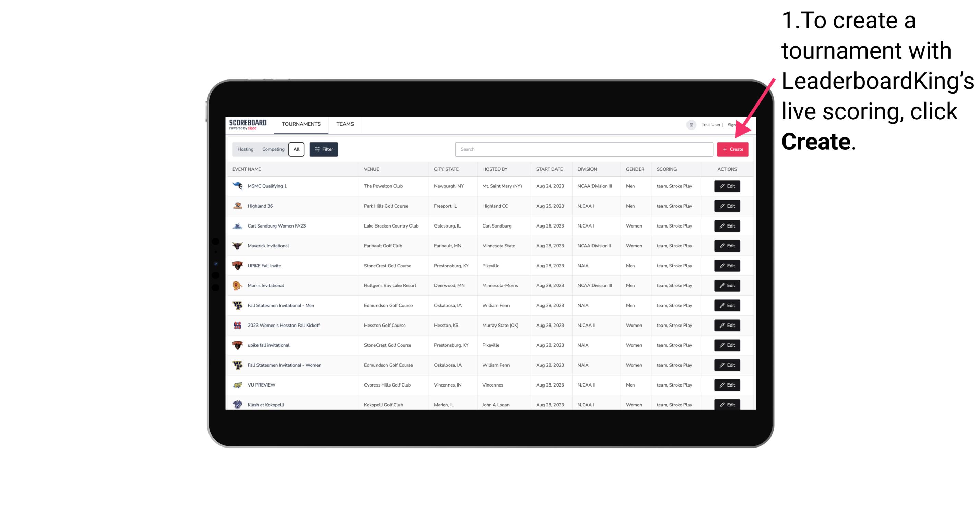The image size is (980, 527).
Task: Click the Filter toggle button
Action: coord(323,149)
